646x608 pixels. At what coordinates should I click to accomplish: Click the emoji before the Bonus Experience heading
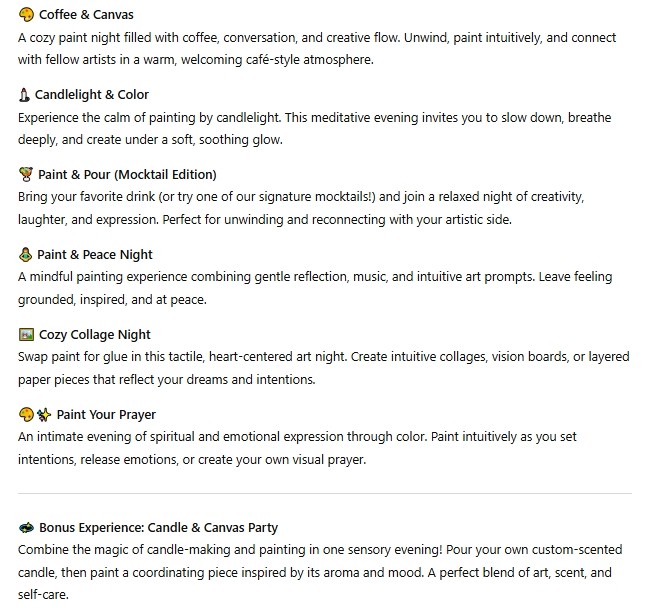tap(26, 527)
